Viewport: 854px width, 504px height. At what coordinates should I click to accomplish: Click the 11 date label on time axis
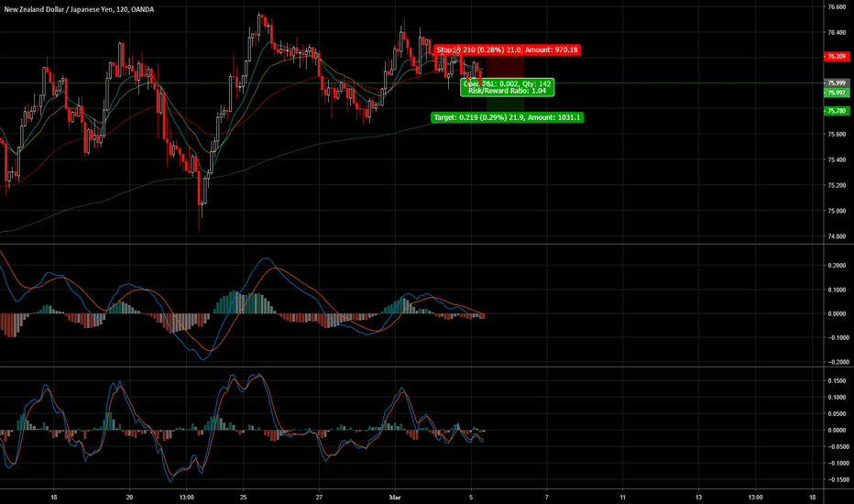coord(622,497)
